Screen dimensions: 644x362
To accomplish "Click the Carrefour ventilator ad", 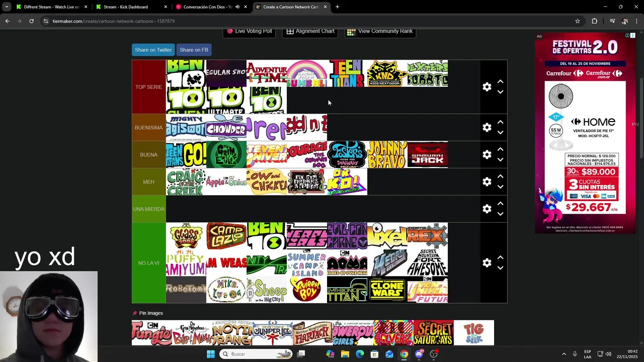I will [585, 133].
